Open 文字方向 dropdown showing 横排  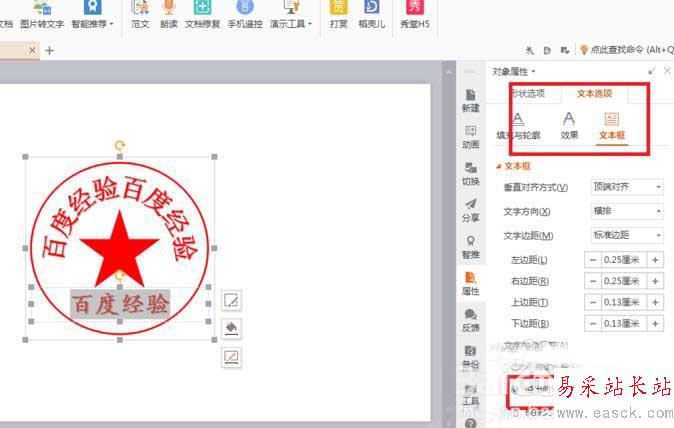tap(627, 211)
